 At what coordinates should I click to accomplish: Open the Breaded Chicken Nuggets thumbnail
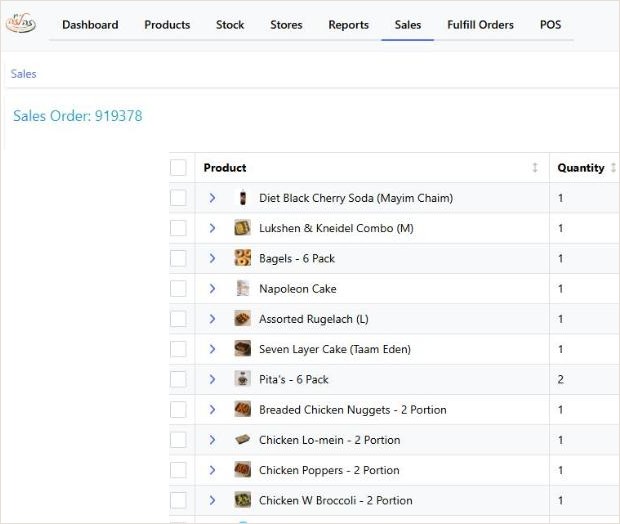coord(242,409)
